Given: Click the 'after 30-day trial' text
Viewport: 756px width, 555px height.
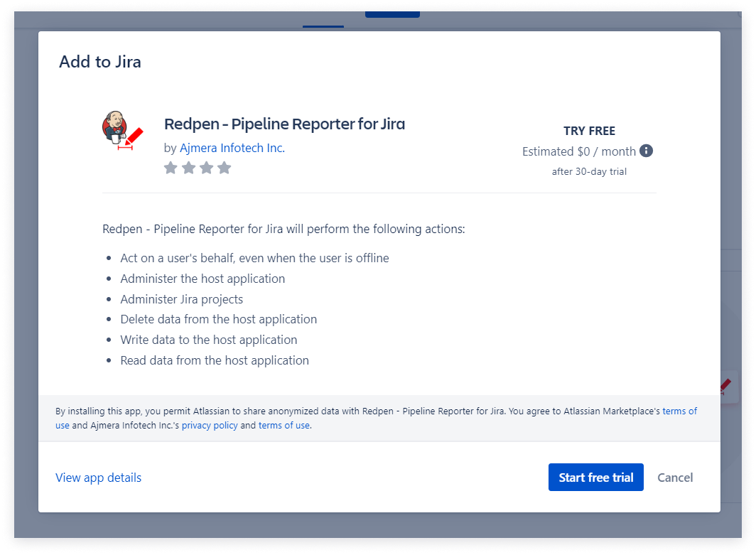Looking at the screenshot, I should click(589, 172).
